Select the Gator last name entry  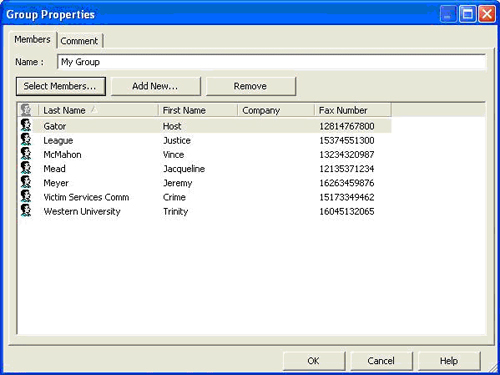55,126
